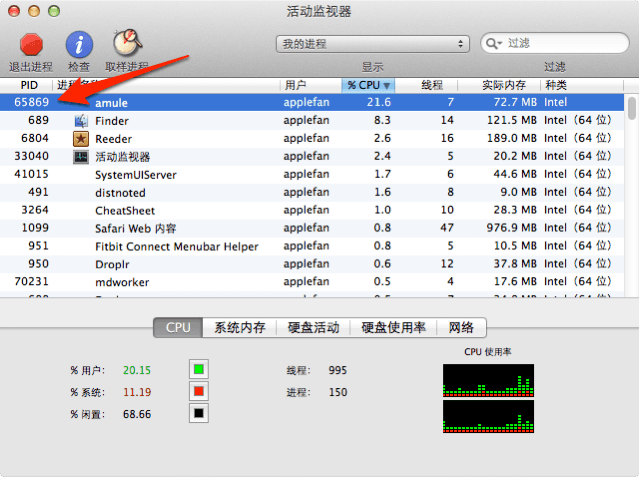Image resolution: width=639 pixels, height=477 pixels.
Task: Select the mdworker process row
Action: (x=312, y=282)
